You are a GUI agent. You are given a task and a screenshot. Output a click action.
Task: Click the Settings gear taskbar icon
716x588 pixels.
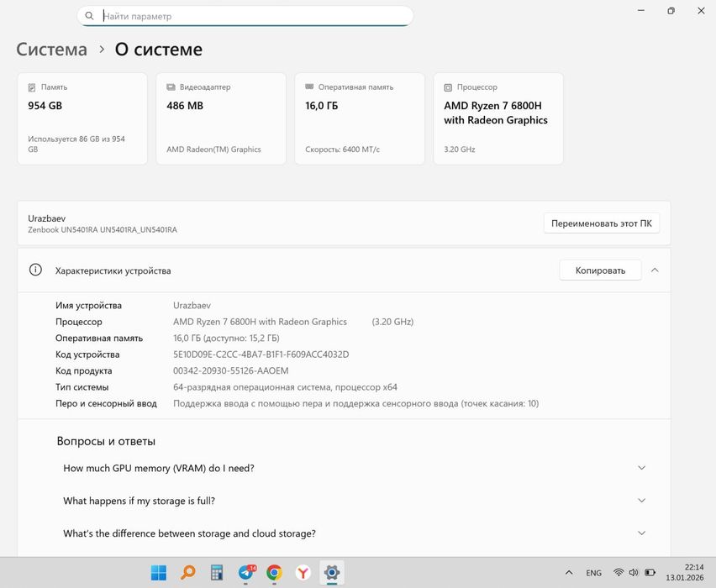[332, 573]
